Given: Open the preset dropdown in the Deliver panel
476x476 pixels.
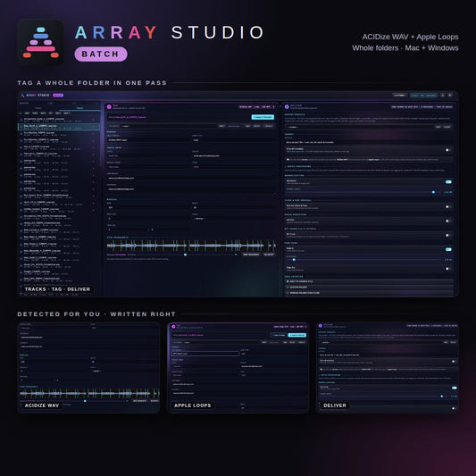Looking at the screenshot, I should click(360, 127).
